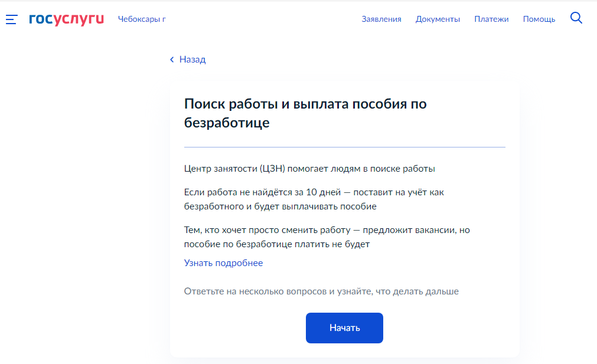
Task: Click the divider line under the heading
Action: [344, 147]
